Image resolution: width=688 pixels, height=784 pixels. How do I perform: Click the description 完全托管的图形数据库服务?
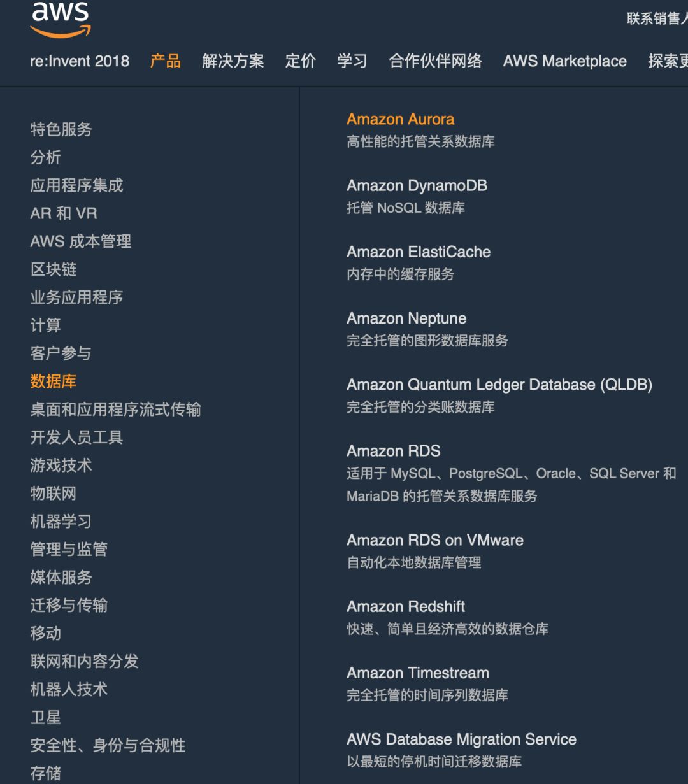coord(427,341)
